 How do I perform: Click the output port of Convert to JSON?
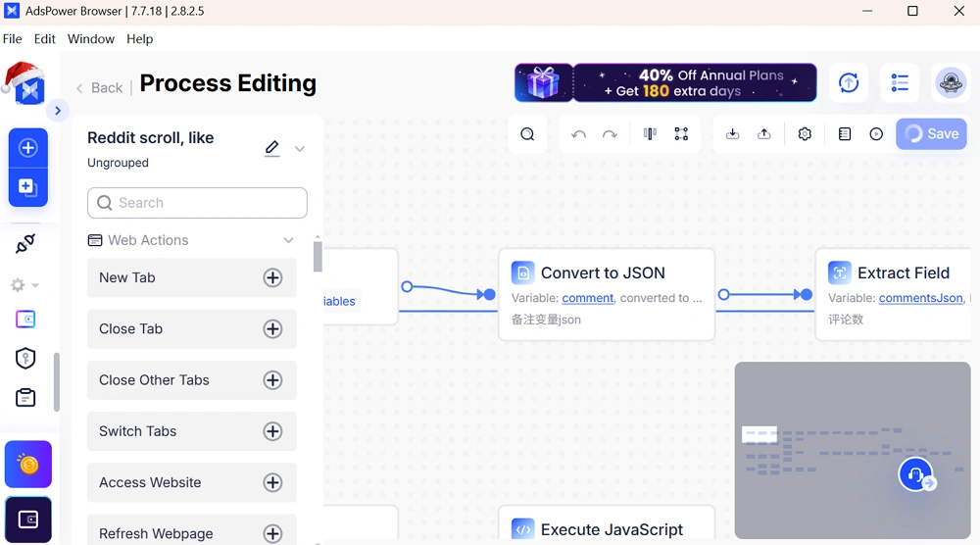[723, 294]
